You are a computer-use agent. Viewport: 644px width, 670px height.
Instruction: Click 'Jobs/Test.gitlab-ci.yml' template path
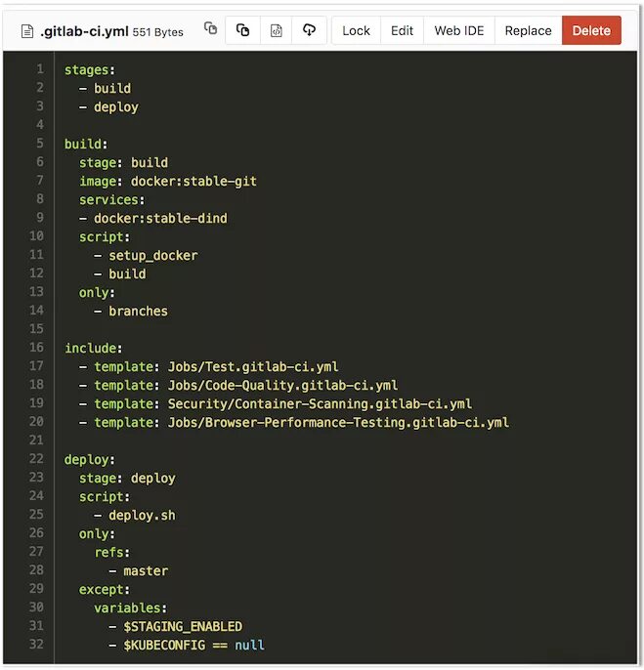coord(253,366)
